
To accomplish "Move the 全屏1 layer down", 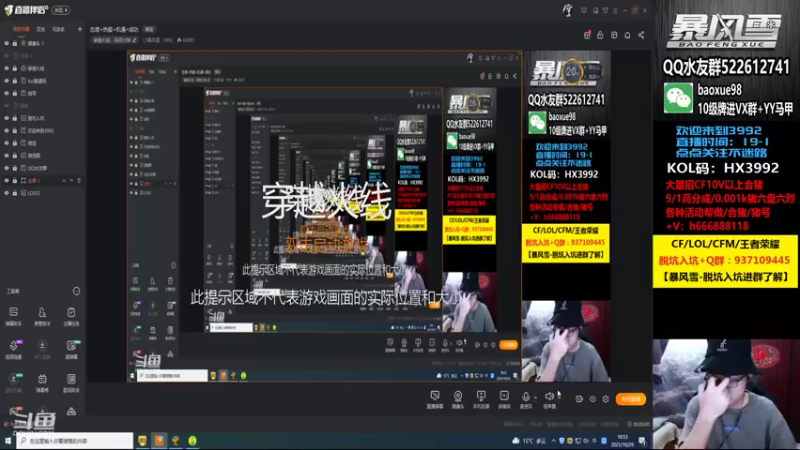I will coord(71,181).
